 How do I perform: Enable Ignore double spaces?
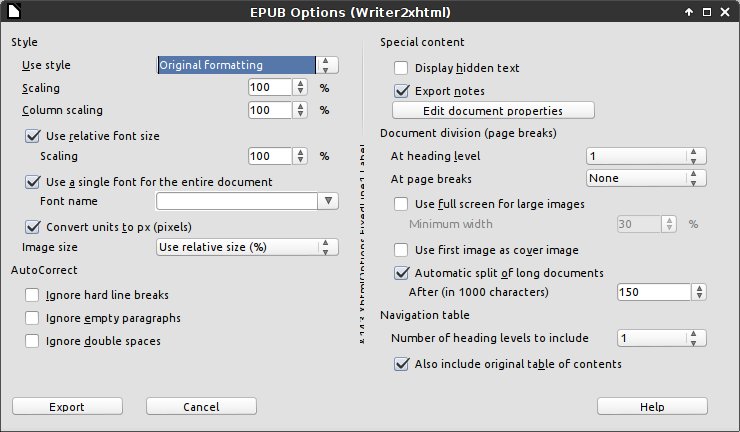32,341
